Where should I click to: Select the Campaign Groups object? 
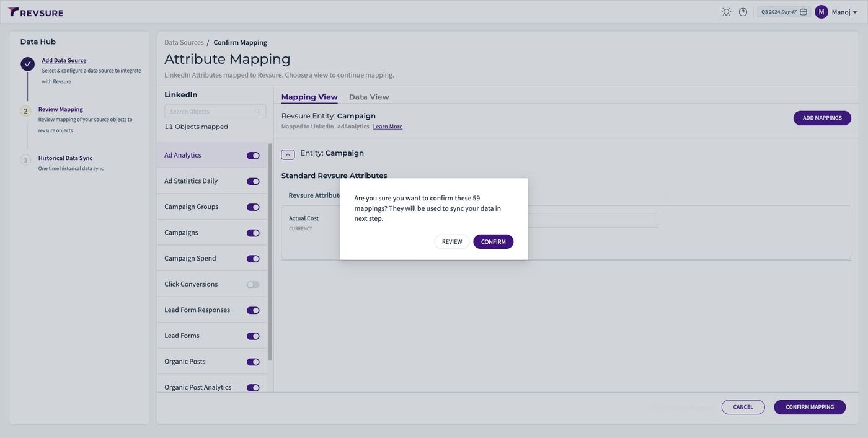[212, 207]
